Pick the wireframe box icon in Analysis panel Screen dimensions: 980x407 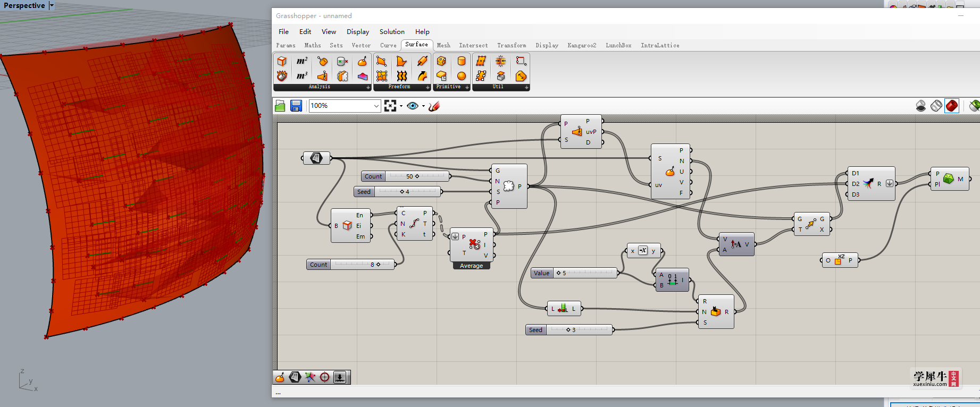pyautogui.click(x=282, y=61)
